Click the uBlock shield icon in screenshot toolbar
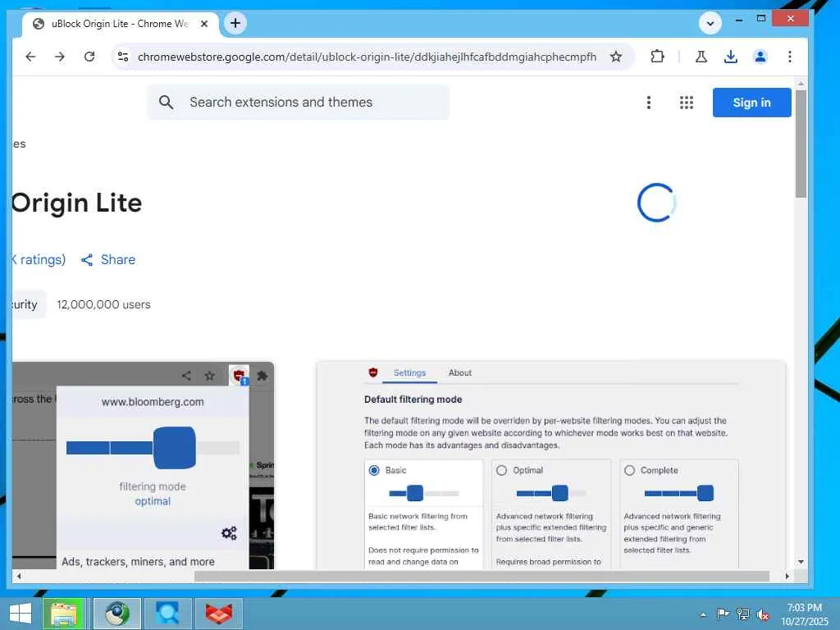 pyautogui.click(x=239, y=376)
